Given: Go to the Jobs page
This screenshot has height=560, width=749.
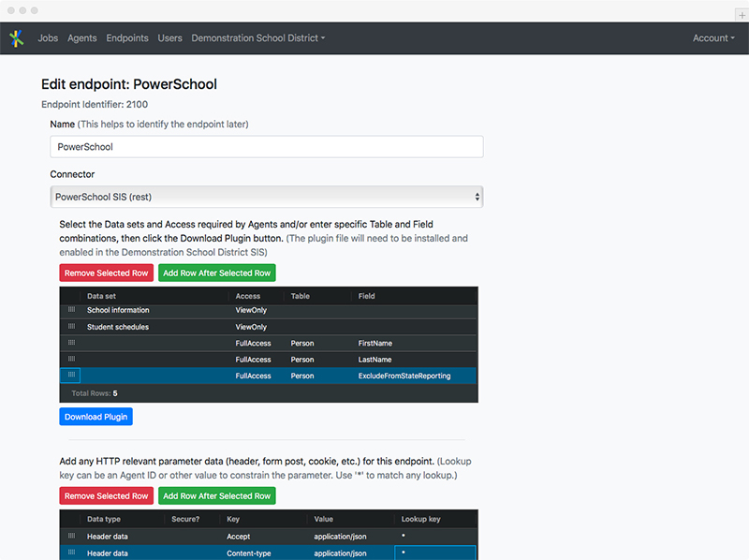Looking at the screenshot, I should coord(48,38).
